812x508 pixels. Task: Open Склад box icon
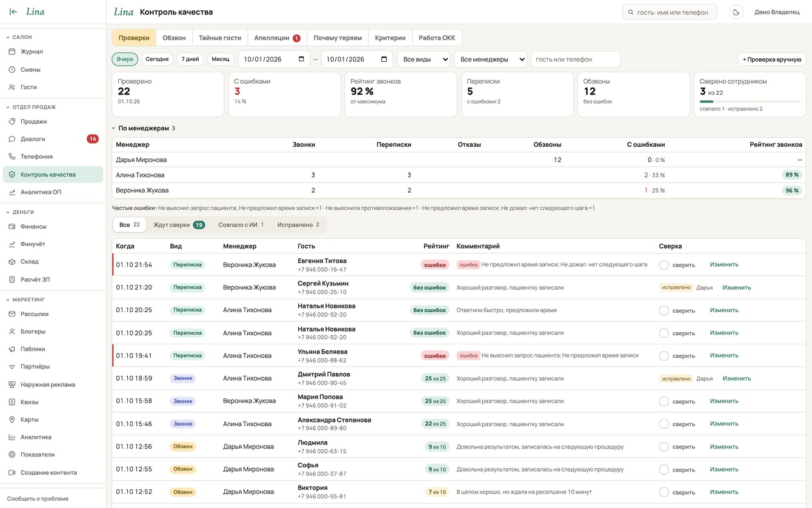pyautogui.click(x=12, y=262)
